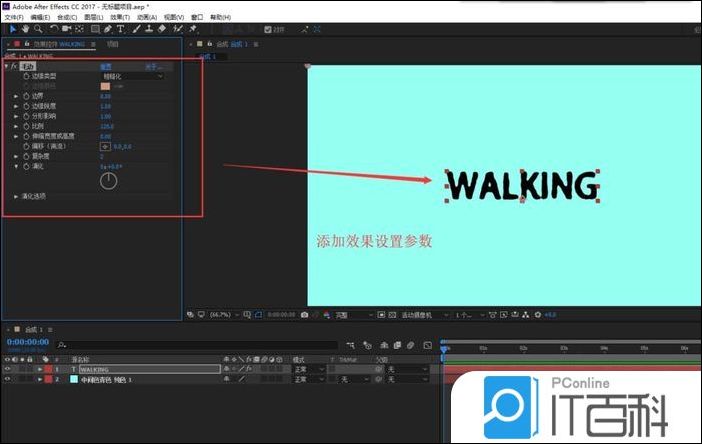The height and width of the screenshot is (444, 702).
Task: Toggle visibility of 中间色青色 solid layer
Action: tap(8, 380)
